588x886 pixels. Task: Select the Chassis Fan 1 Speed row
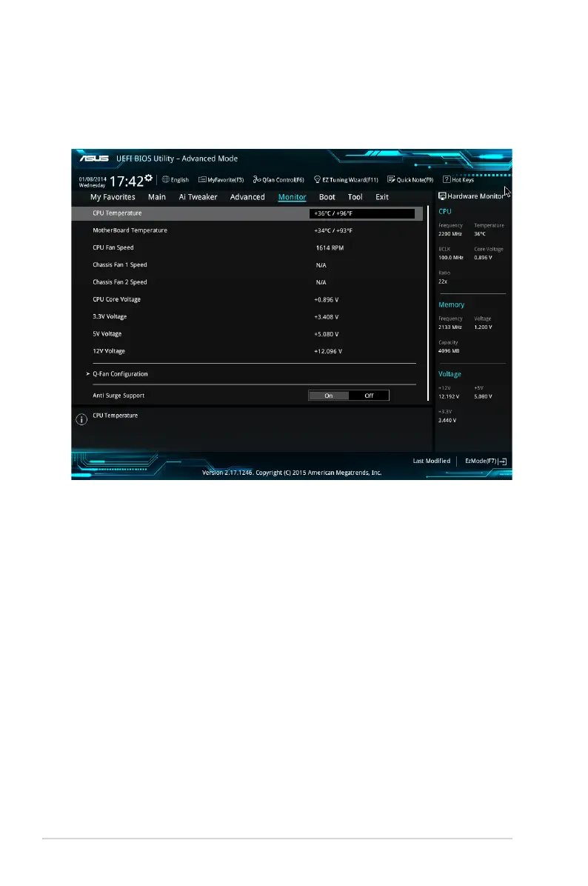point(247,265)
